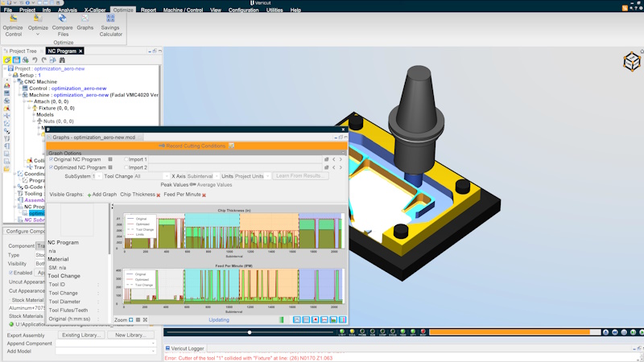Viewport: 644px width, 362px height.
Task: Click the Reset Model simulation button
Action: (606, 332)
